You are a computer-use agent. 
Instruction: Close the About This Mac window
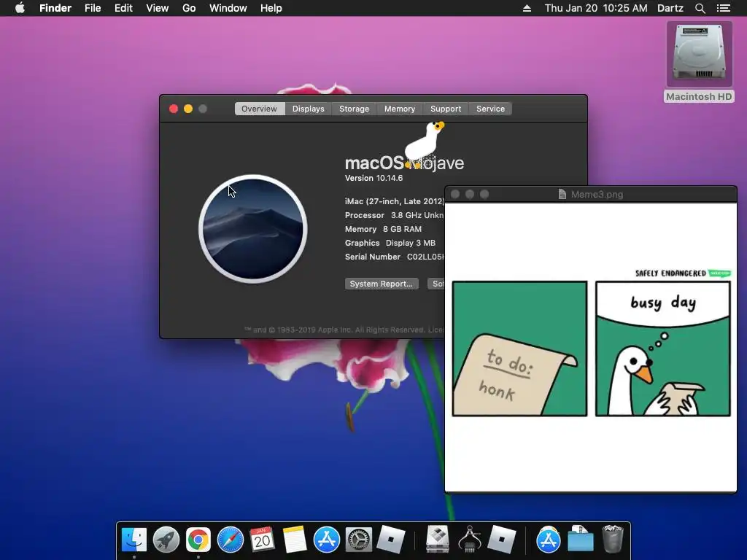tap(174, 109)
